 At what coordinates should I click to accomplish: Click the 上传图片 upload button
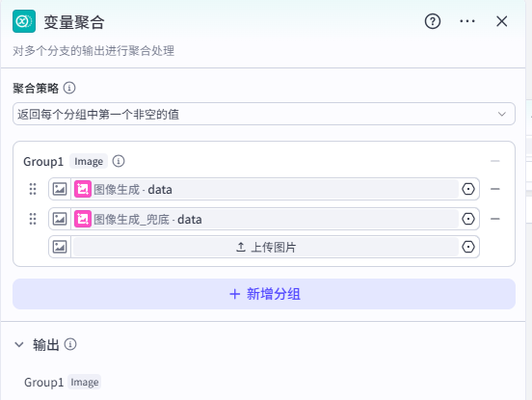tap(266, 247)
